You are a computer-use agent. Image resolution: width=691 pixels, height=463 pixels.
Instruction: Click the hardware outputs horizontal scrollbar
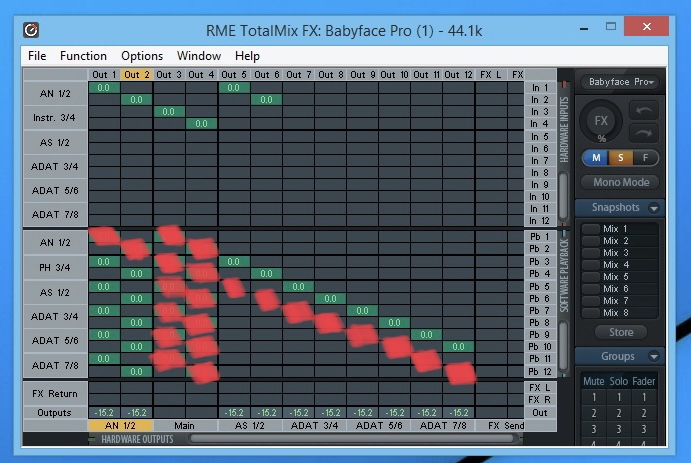352,438
